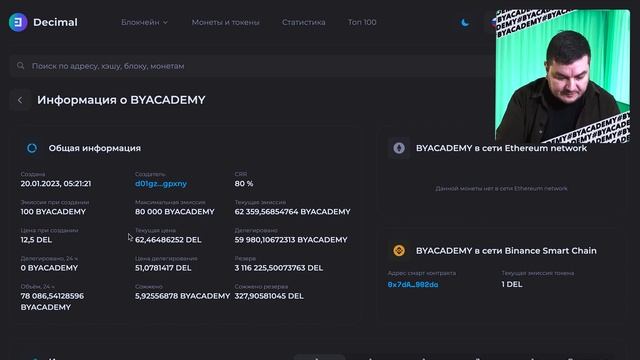Select 24h volume 78 086,54128596 BYACADEMY
Image resolution: width=640 pixels, height=360 pixels.
click(52, 302)
